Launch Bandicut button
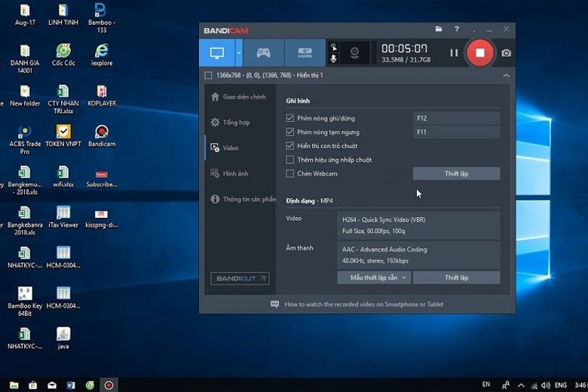This screenshot has height=392, width=588. [x=240, y=278]
